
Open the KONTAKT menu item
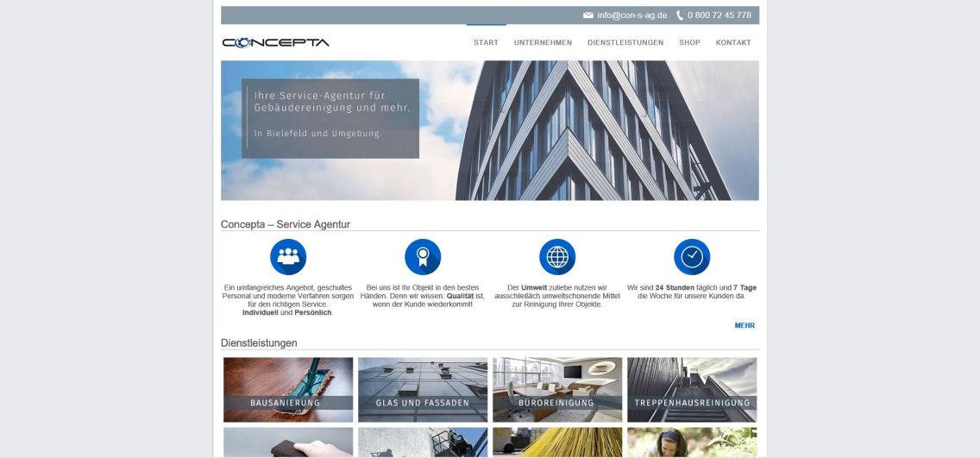(x=734, y=42)
